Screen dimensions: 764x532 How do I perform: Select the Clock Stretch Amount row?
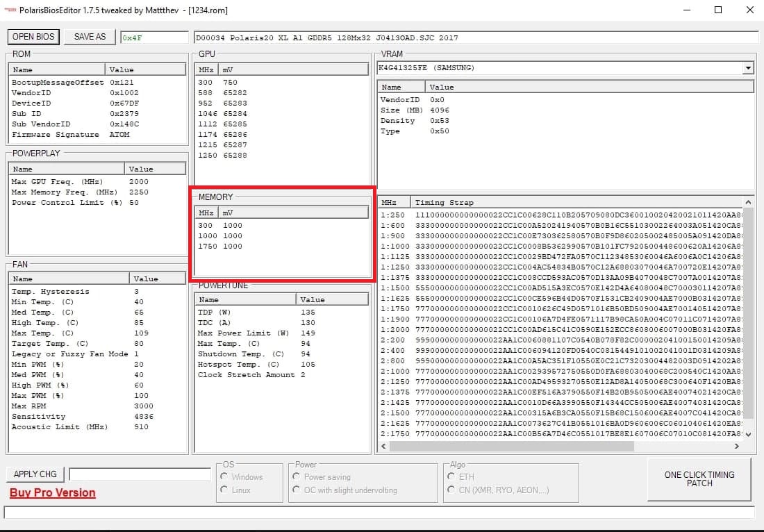point(281,375)
